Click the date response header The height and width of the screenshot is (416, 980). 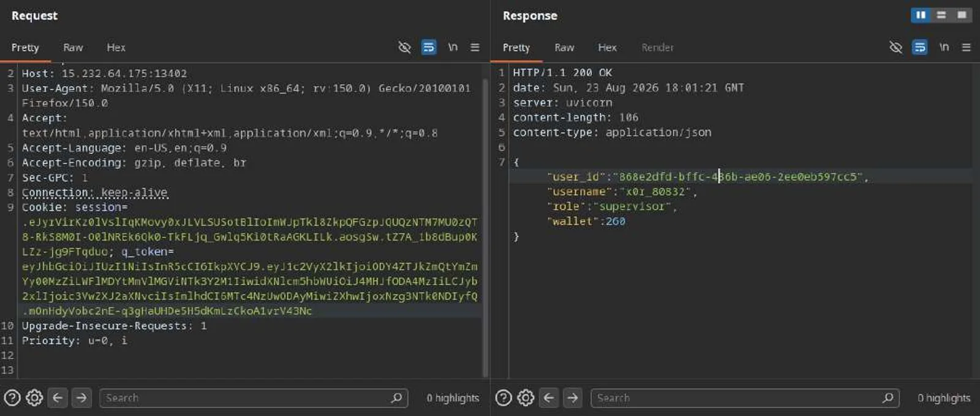click(x=628, y=87)
